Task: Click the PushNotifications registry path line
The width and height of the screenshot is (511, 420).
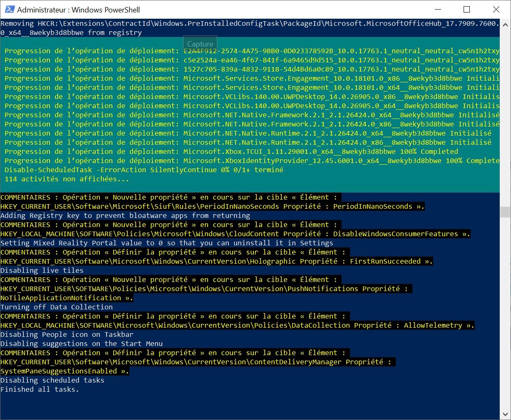Action: pos(206,289)
